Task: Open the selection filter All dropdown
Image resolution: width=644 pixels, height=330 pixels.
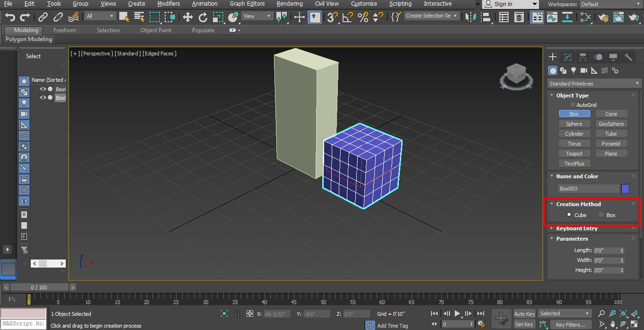Action: point(100,15)
